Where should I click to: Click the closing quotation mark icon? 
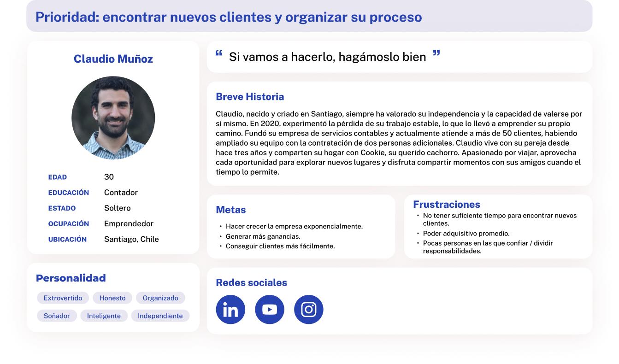coord(435,53)
